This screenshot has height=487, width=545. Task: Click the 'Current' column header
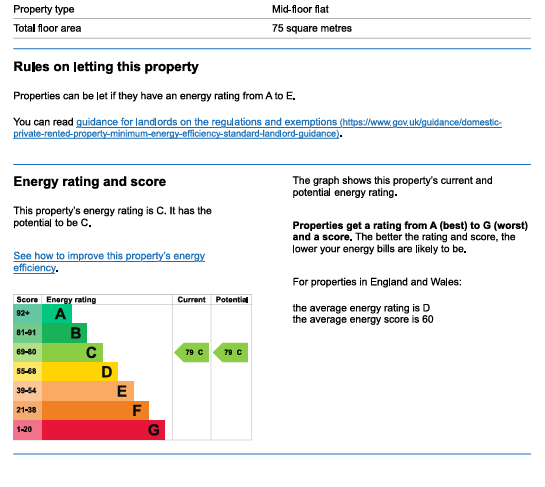click(x=192, y=300)
